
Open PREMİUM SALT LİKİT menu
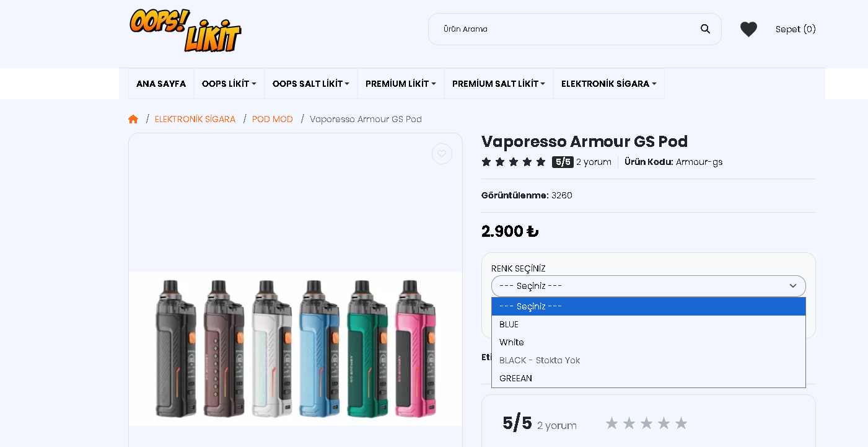coord(499,84)
